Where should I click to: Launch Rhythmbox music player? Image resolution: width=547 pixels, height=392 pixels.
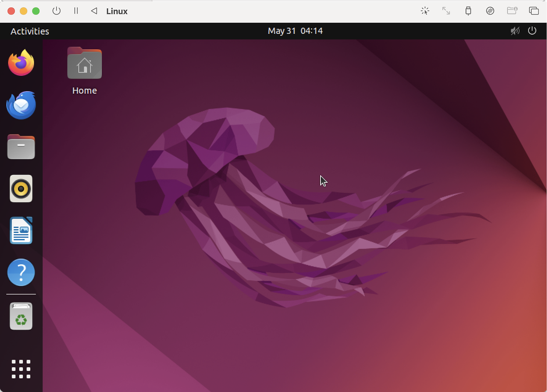pos(21,188)
